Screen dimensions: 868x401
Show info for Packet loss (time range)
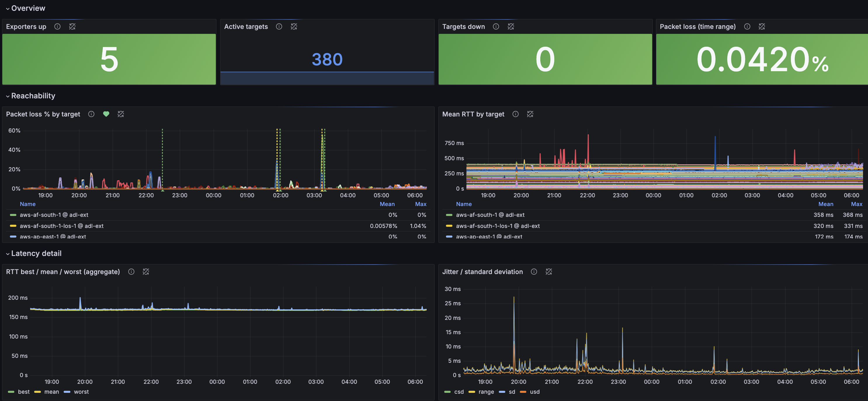[x=747, y=27]
